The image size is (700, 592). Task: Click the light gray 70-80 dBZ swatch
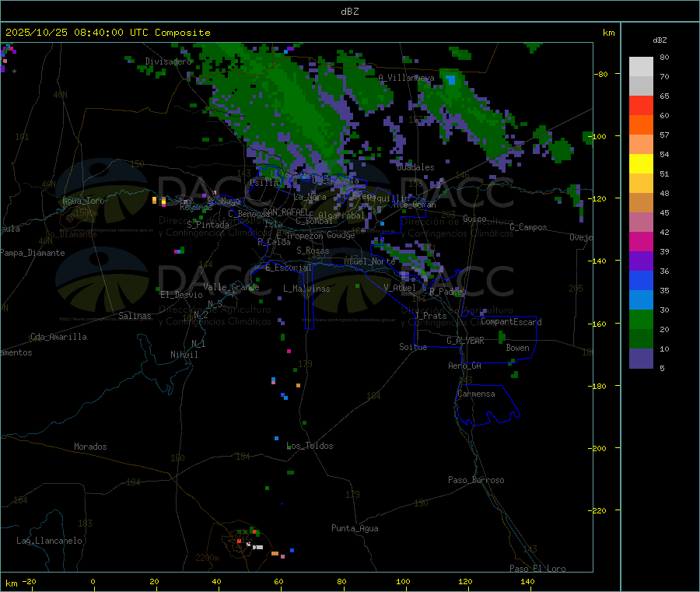[641, 67]
